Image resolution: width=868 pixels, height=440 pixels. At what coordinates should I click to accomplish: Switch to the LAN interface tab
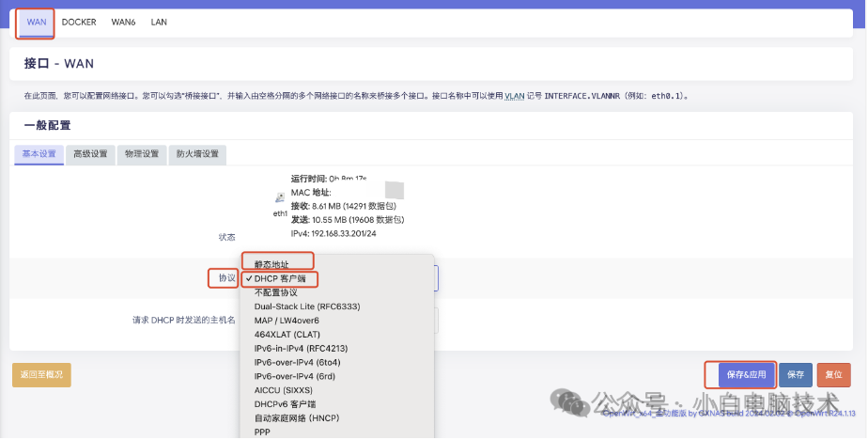159,22
